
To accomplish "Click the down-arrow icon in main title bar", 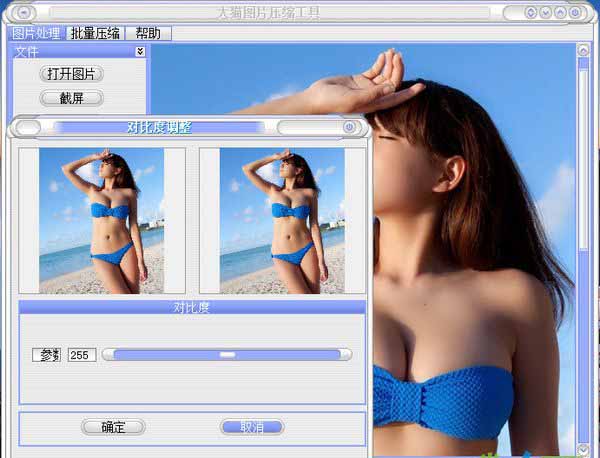I will (x=545, y=13).
